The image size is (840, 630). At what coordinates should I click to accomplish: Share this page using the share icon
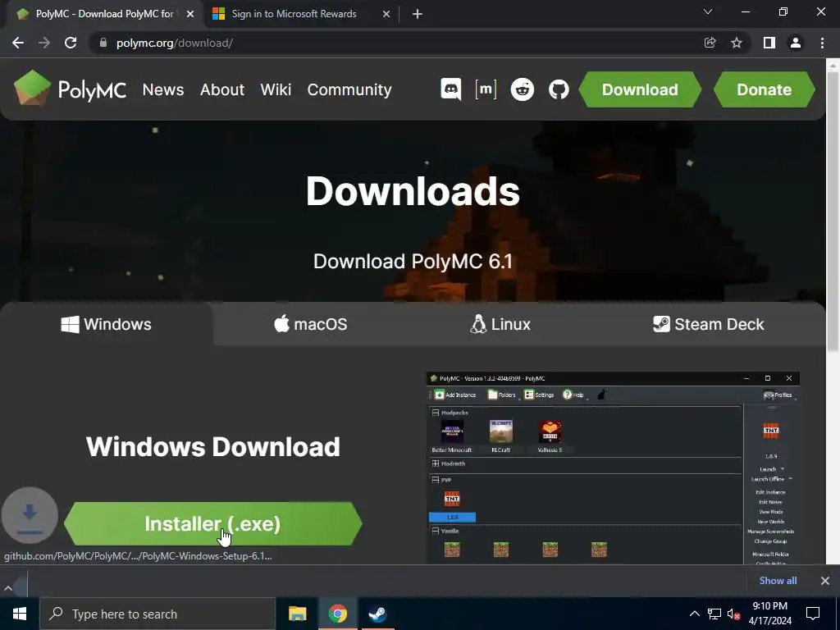pos(710,43)
